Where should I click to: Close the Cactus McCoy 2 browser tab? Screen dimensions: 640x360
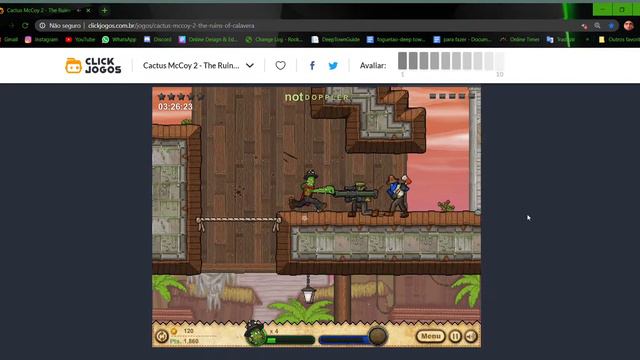click(x=88, y=10)
